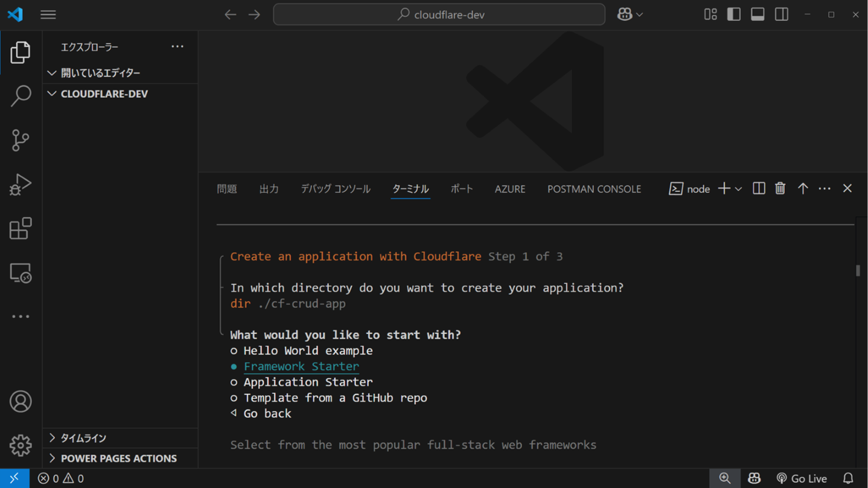Create a new terminal with plus icon
Viewport: 868px width, 488px height.
click(724, 188)
